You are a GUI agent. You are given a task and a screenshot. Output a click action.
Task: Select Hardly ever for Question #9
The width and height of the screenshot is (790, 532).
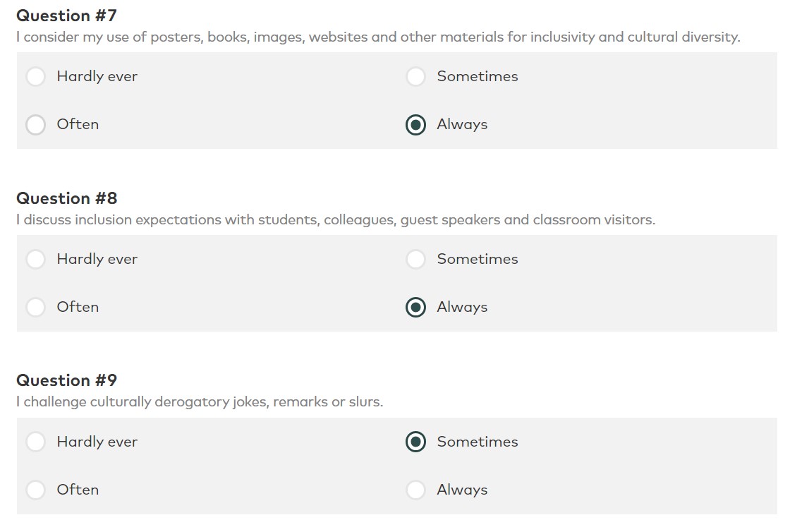point(36,442)
